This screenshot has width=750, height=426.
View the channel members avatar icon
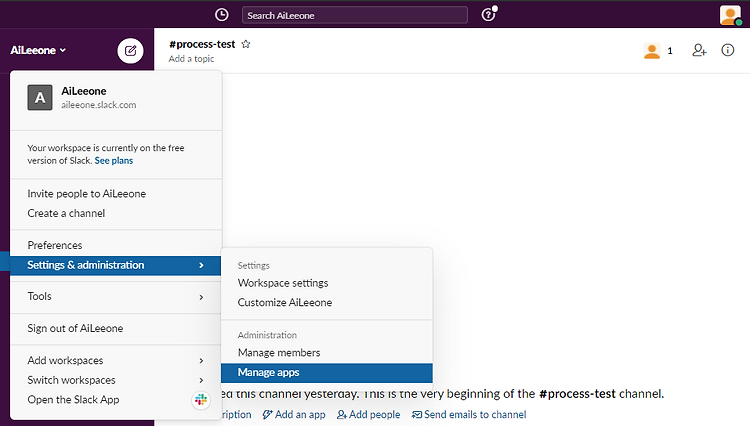(652, 51)
